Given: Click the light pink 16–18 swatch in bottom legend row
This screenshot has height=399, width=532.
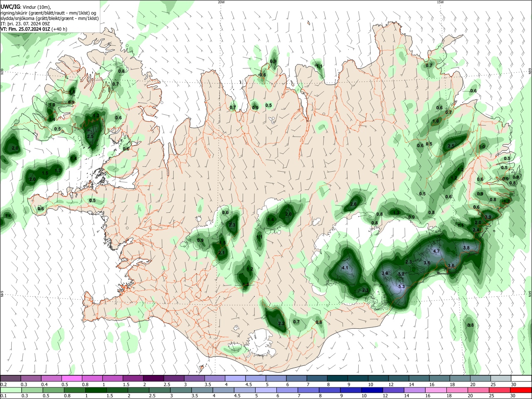Looking at the screenshot, I should pos(436,390).
